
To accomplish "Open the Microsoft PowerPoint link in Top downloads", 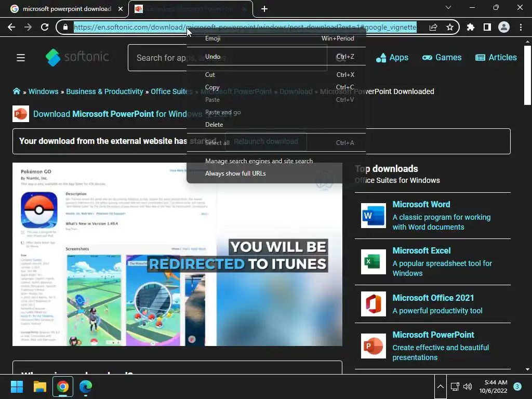I will click(433, 335).
